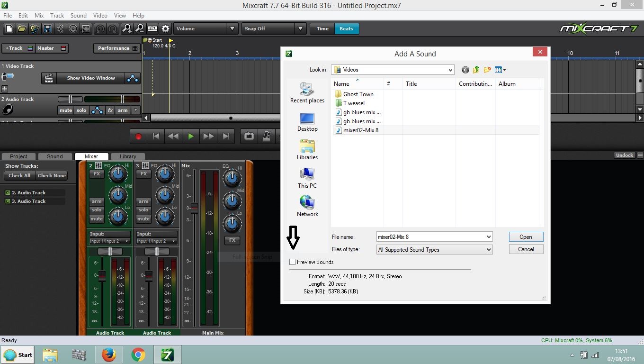The width and height of the screenshot is (644, 364).
Task: Click the add sound file toolbar icon
Action: pyautogui.click(x=34, y=29)
